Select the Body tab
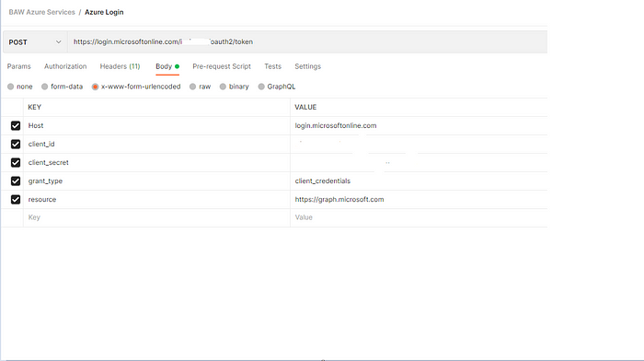This screenshot has height=361, width=644. coord(167,66)
